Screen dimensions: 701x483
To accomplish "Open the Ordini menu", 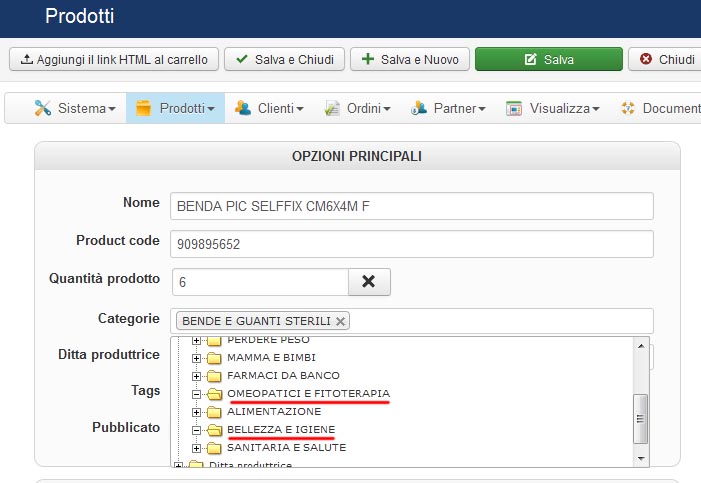I will 358,108.
